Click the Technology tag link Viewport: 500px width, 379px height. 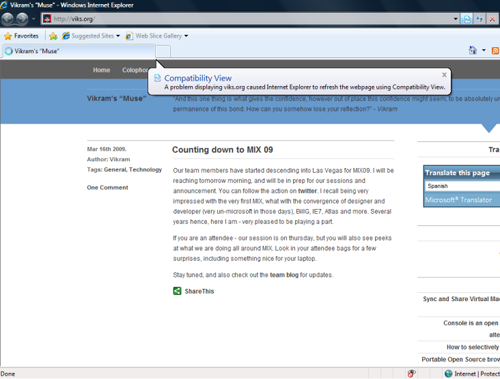(145, 170)
